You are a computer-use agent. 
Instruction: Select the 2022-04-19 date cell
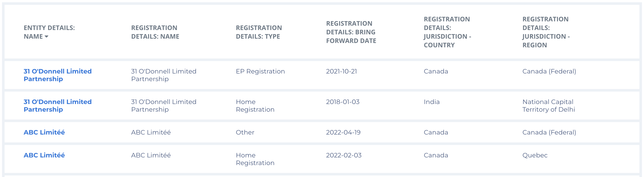343,132
